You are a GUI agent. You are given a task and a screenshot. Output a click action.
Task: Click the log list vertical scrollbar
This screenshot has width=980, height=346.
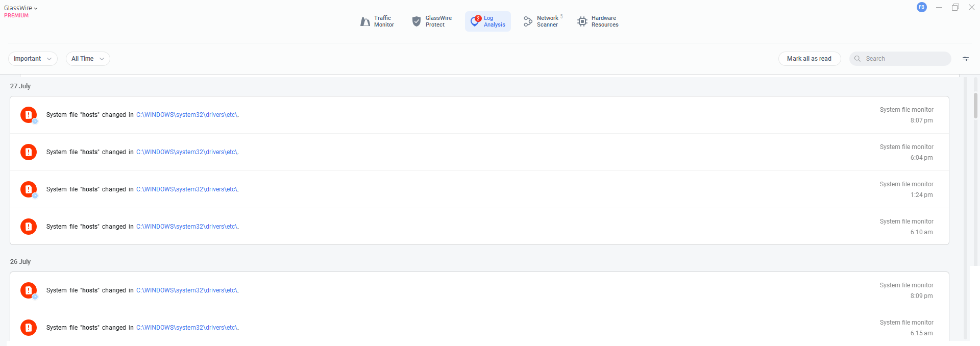[975, 105]
